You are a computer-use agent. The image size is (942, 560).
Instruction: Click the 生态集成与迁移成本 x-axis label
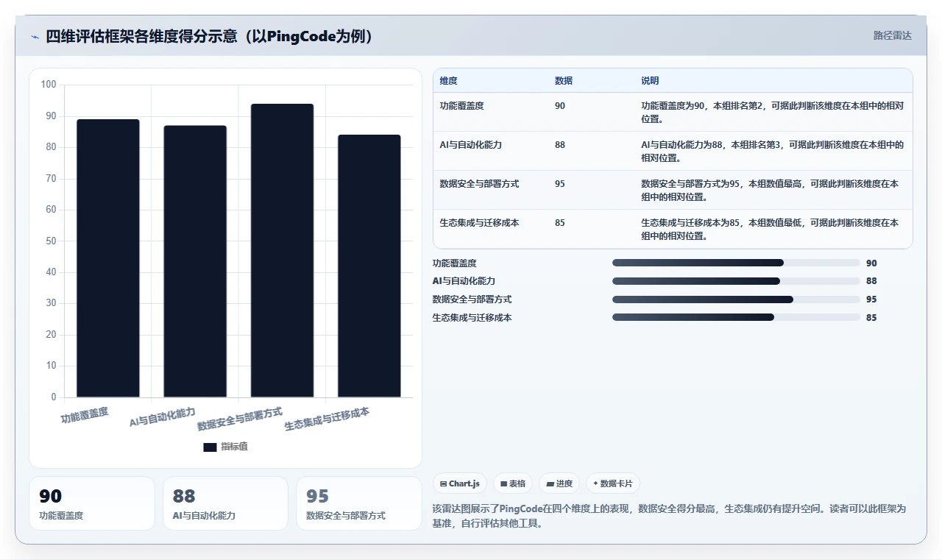coord(327,419)
